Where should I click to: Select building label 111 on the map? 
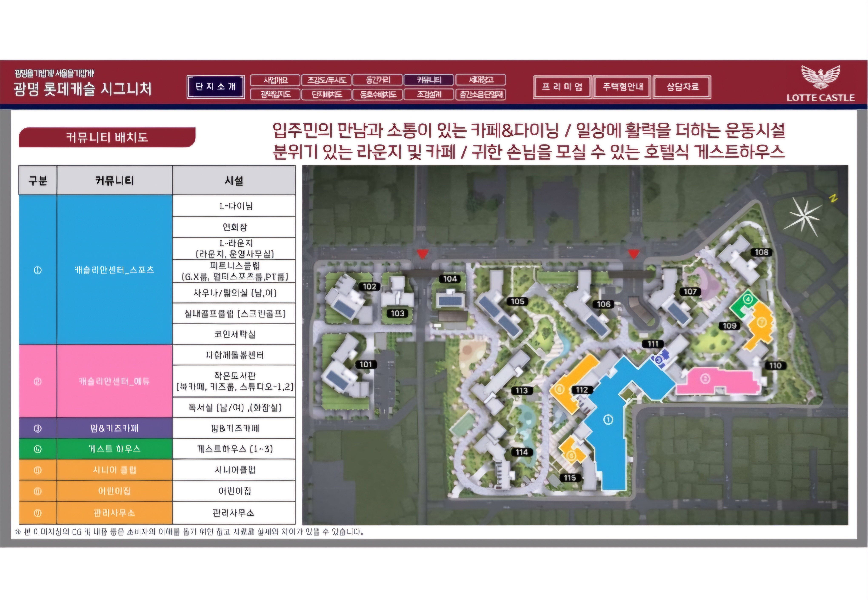[x=653, y=344]
